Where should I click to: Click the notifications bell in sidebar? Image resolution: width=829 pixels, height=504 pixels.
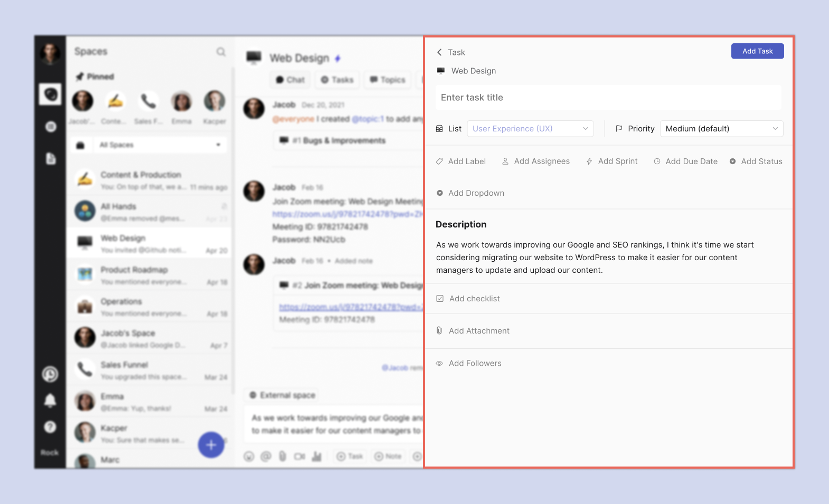(50, 401)
